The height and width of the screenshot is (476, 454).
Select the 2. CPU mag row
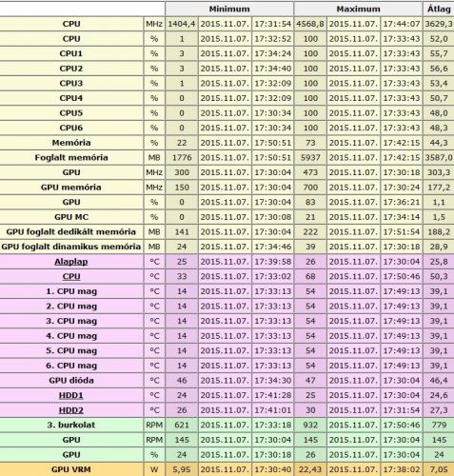coord(227,307)
